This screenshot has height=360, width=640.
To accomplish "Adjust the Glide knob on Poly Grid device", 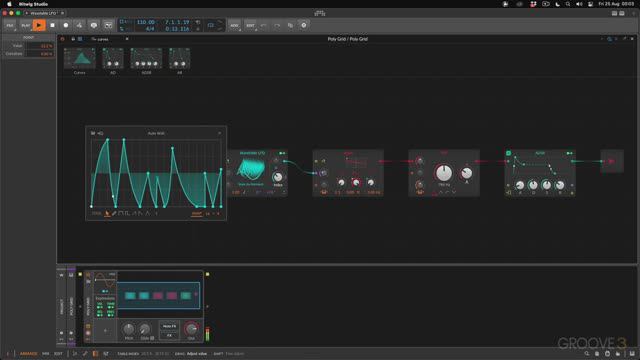I will click(144, 329).
